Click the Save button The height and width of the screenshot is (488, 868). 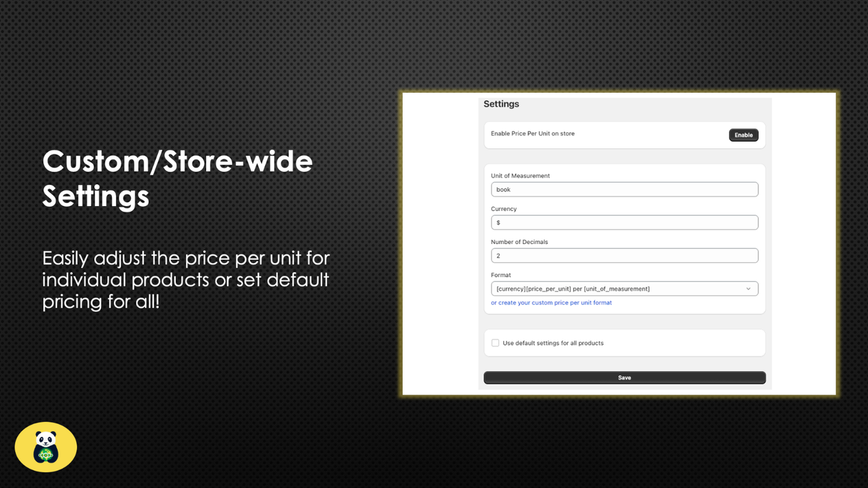[625, 378]
